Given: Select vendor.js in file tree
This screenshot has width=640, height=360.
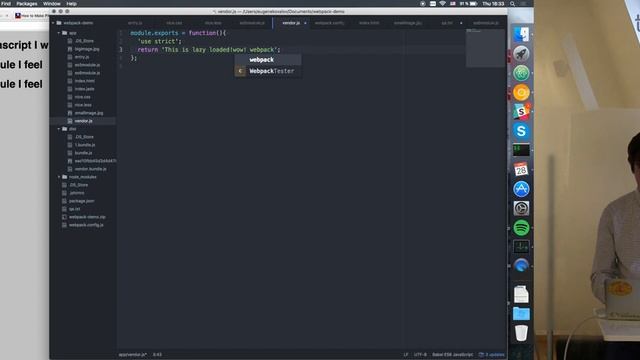Looking at the screenshot, I should tap(83, 121).
